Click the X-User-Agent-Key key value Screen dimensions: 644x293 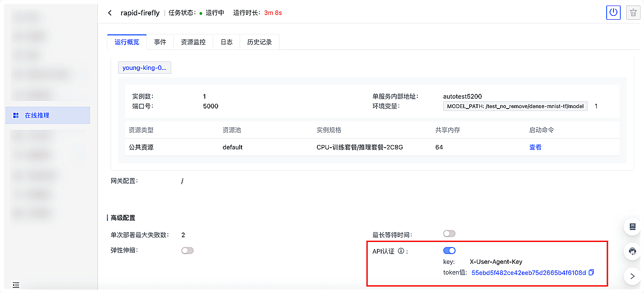[496, 262]
